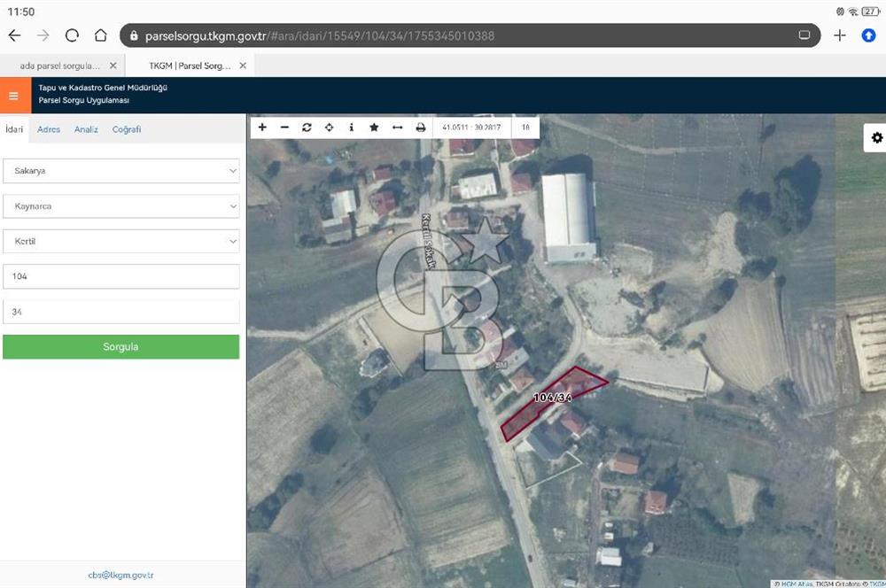Click the Wi-Fi status icon
The width and height of the screenshot is (886, 588).
coord(853,12)
